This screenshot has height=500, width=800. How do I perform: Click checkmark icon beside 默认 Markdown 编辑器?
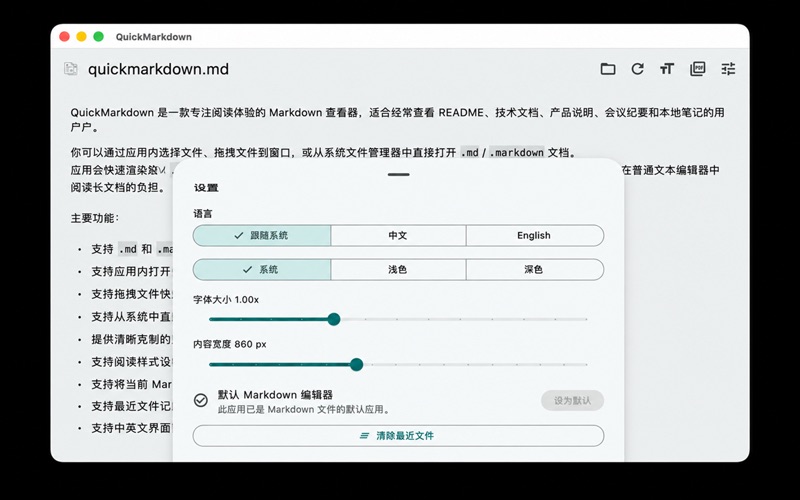pyautogui.click(x=201, y=400)
